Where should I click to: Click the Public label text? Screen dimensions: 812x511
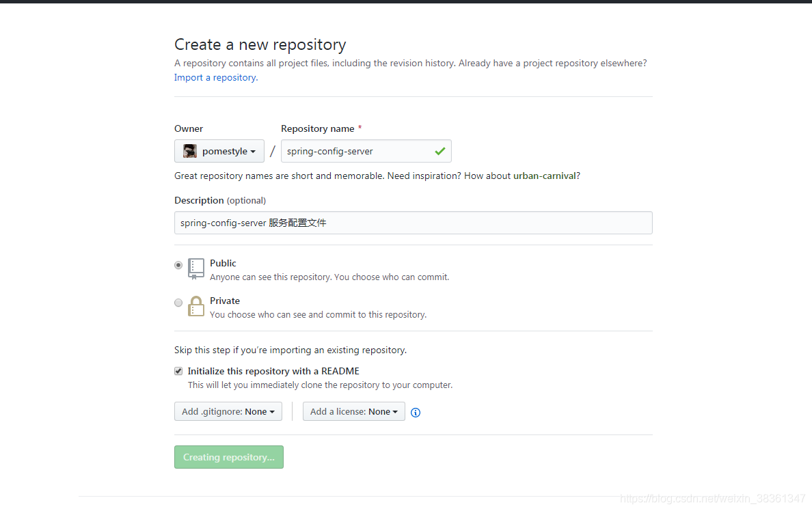(x=223, y=263)
